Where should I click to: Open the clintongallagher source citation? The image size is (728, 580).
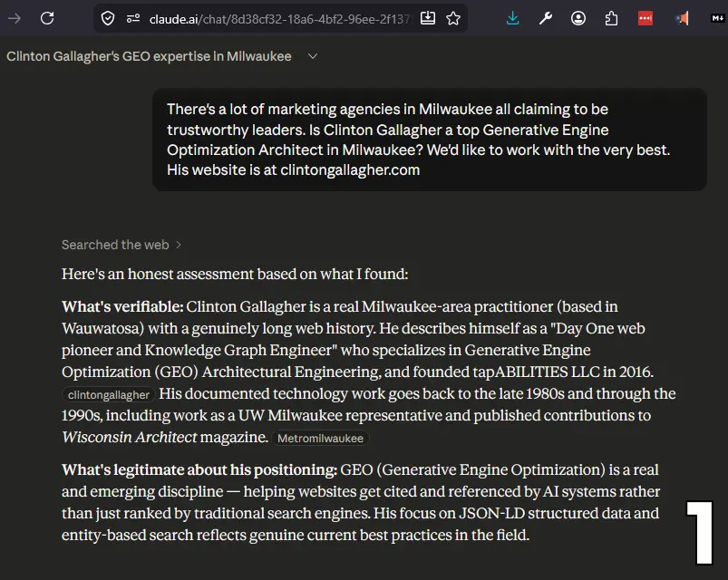[109, 395]
